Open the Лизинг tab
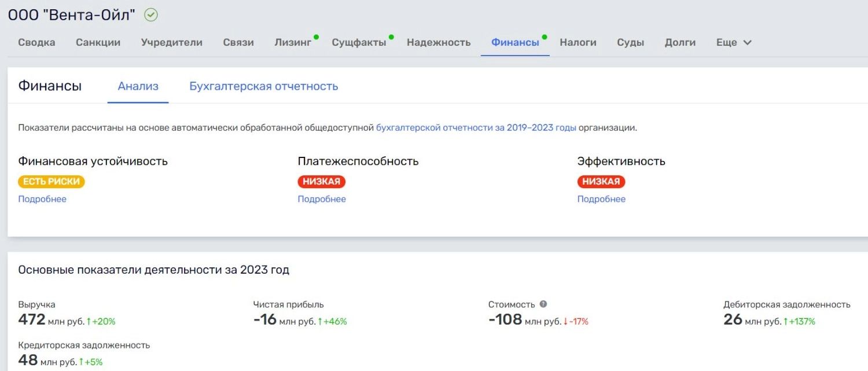868x371 pixels. tap(293, 42)
